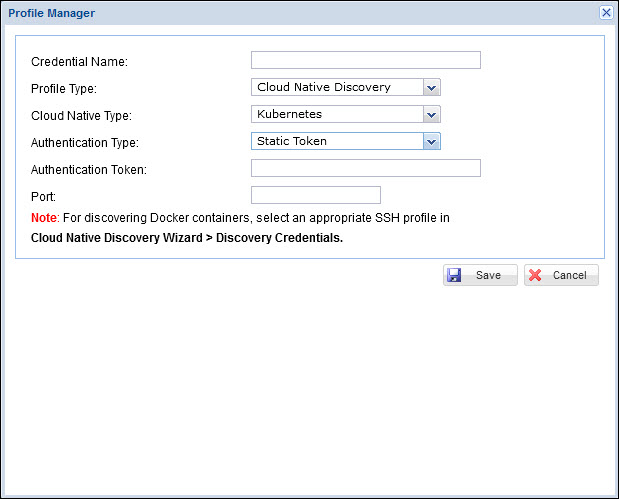The image size is (619, 499).
Task: Click the "Port:" label
Action: [43, 197]
